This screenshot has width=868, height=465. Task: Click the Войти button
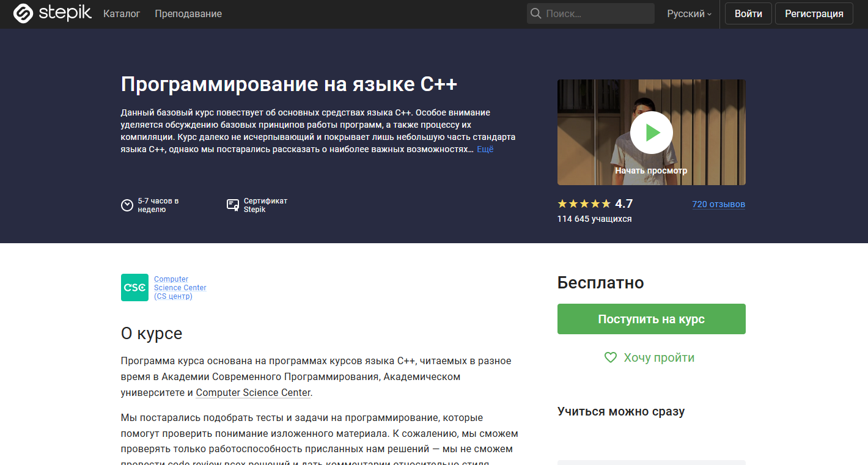click(x=748, y=13)
